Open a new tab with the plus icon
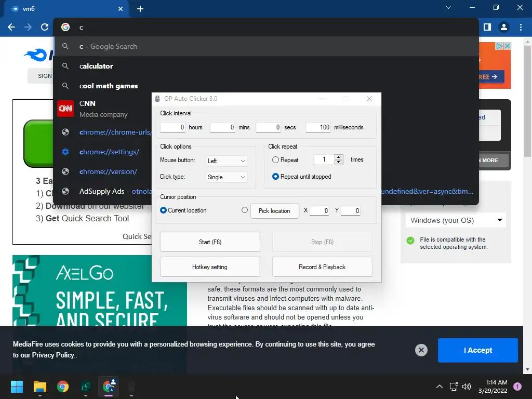Viewport: 532px width, 399px height. pyautogui.click(x=140, y=9)
